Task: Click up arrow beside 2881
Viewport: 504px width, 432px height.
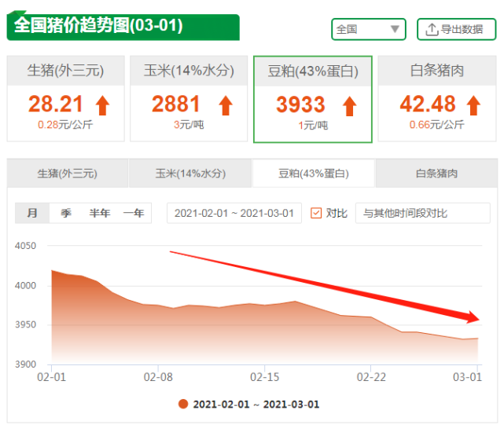Action: point(226,105)
